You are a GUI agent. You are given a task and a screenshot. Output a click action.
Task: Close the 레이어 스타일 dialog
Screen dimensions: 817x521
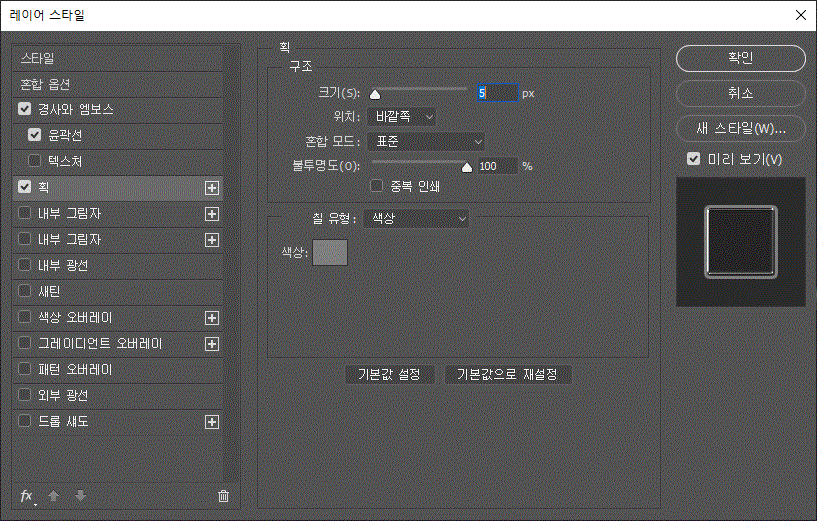[x=801, y=15]
